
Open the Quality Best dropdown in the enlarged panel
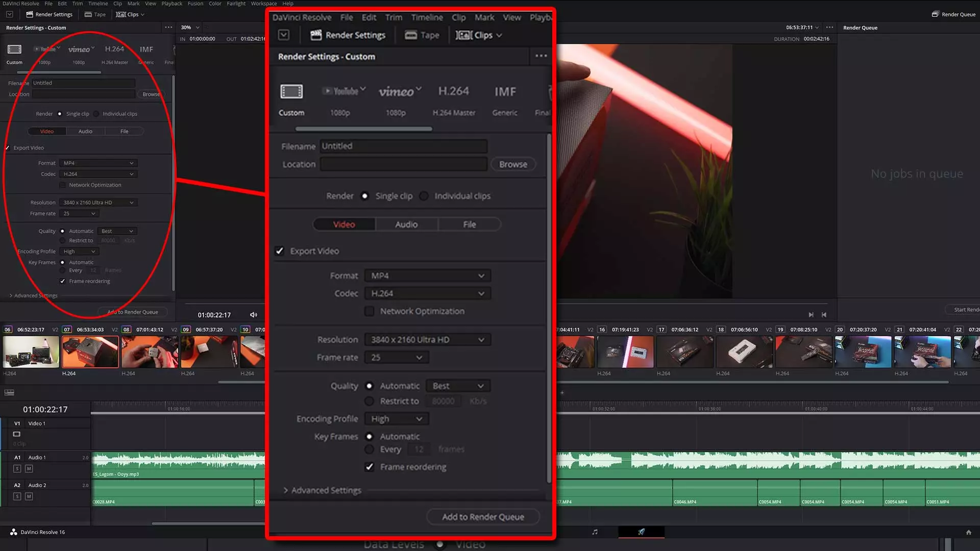458,386
